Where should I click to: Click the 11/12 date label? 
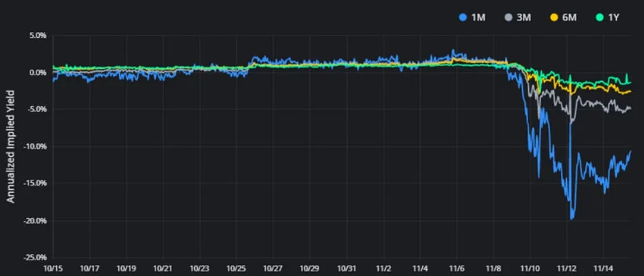coord(567,269)
